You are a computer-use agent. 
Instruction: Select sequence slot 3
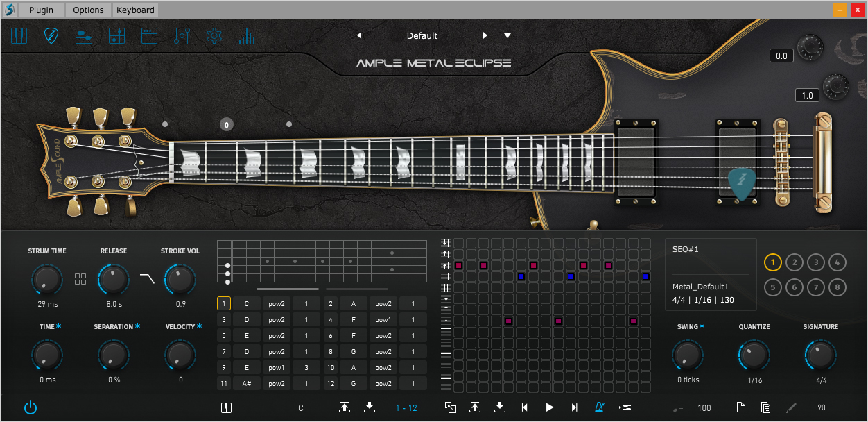tap(816, 262)
